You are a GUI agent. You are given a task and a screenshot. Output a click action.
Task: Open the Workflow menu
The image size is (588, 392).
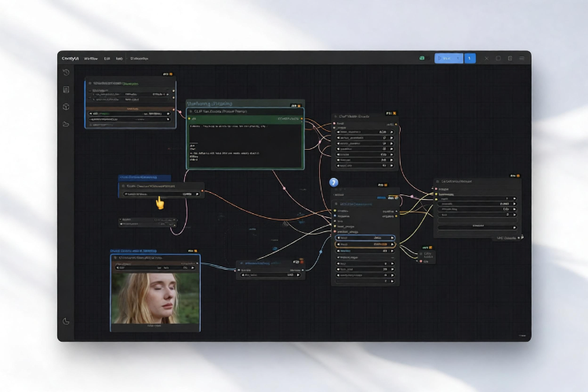pyautogui.click(x=91, y=59)
